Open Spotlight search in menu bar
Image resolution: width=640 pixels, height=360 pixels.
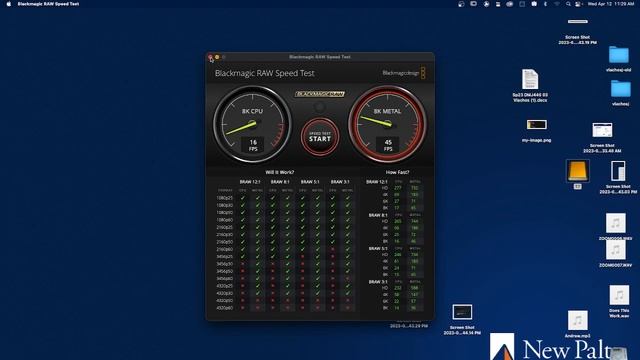(568, 4)
